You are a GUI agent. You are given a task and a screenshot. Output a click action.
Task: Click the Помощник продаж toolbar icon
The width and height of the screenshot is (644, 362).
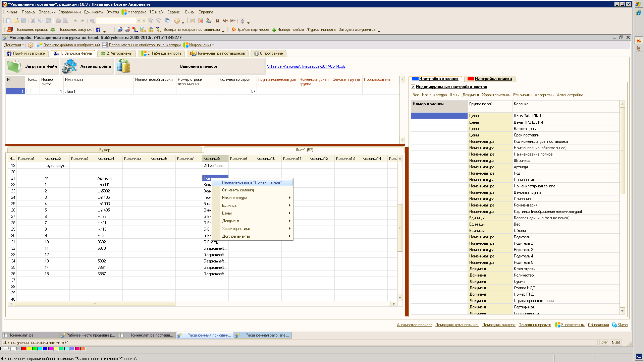tap(10, 29)
